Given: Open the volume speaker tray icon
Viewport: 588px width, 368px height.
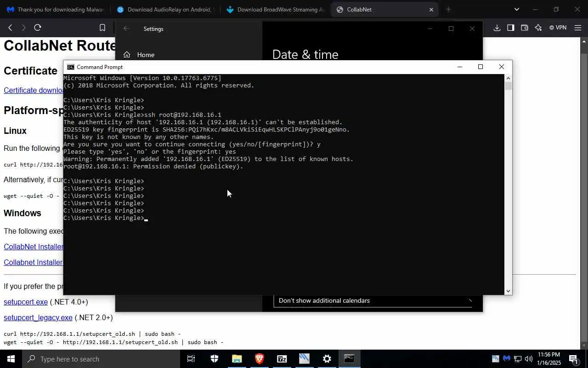Looking at the screenshot, I should point(529,359).
